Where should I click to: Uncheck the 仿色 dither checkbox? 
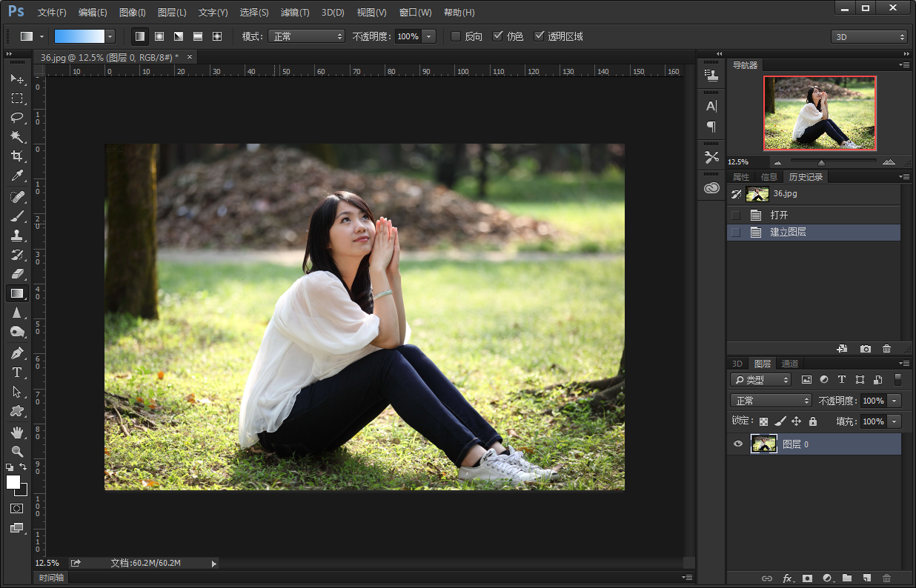click(498, 36)
